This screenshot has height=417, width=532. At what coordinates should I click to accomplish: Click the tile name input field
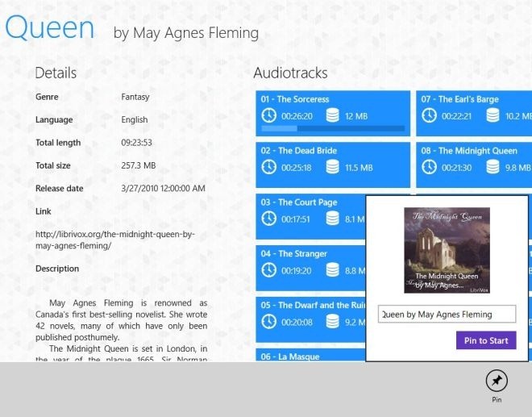(x=447, y=314)
